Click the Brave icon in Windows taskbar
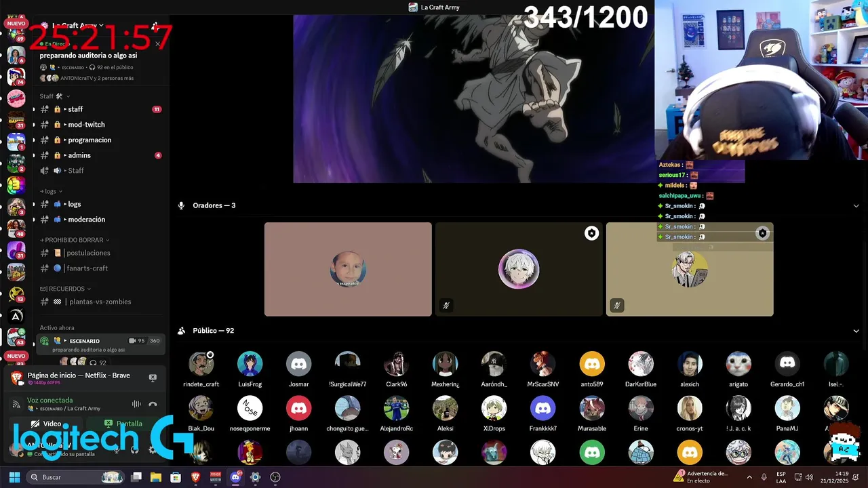Screen dimensions: 868x488 (196, 477)
